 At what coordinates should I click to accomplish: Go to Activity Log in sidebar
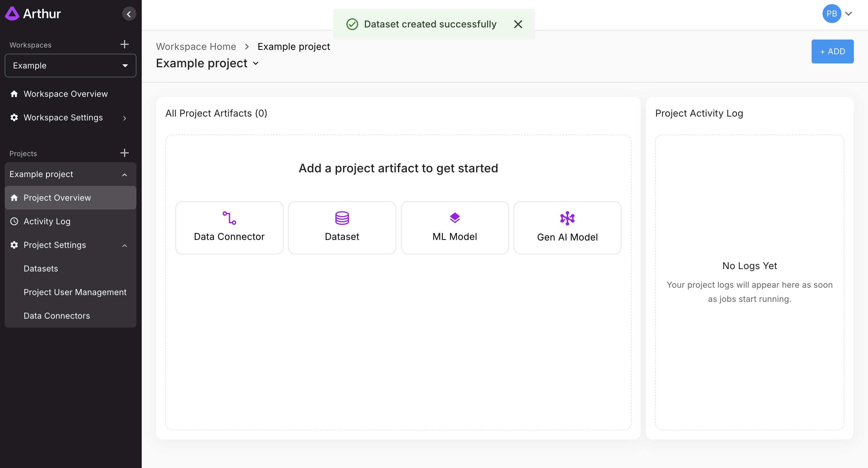(x=47, y=222)
